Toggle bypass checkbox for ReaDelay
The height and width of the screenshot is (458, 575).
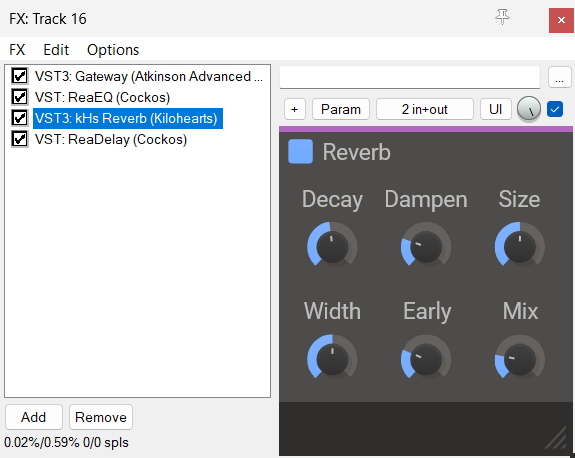click(19, 139)
